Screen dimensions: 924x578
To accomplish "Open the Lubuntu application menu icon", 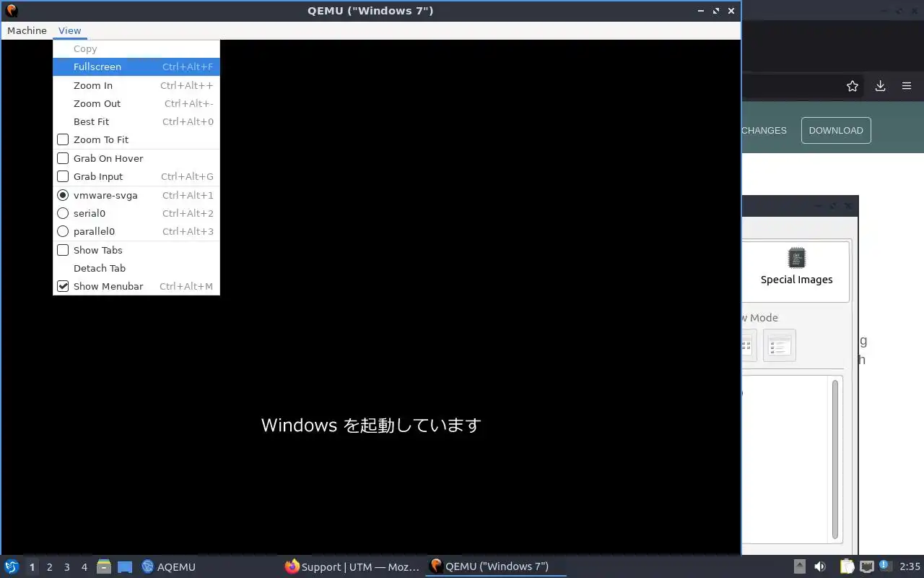I will 12,566.
